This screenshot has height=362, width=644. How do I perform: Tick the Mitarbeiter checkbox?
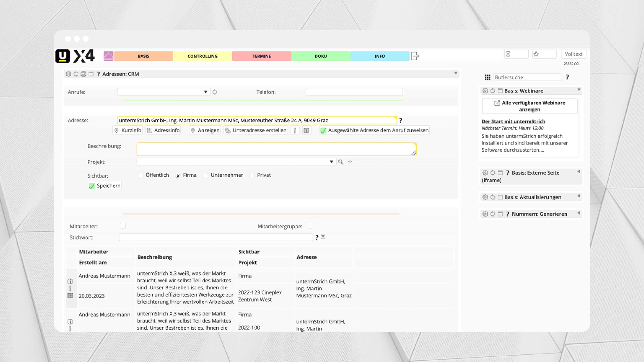123,226
